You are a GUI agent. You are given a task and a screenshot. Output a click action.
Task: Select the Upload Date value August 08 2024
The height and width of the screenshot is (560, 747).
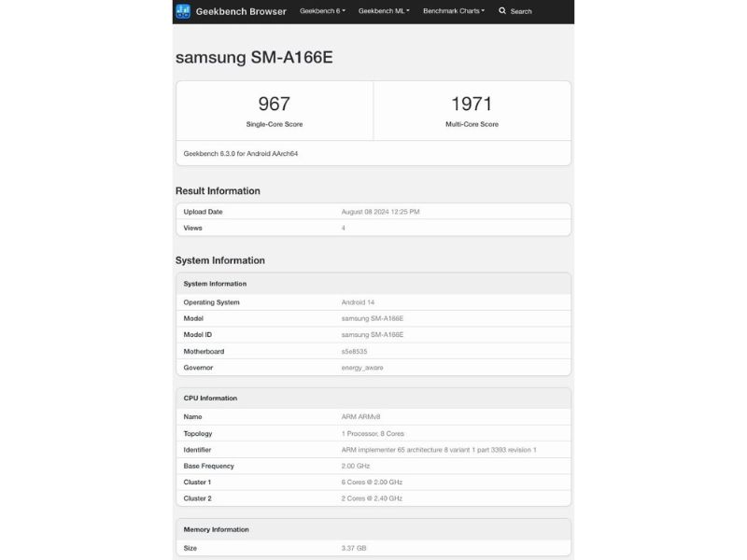click(380, 212)
